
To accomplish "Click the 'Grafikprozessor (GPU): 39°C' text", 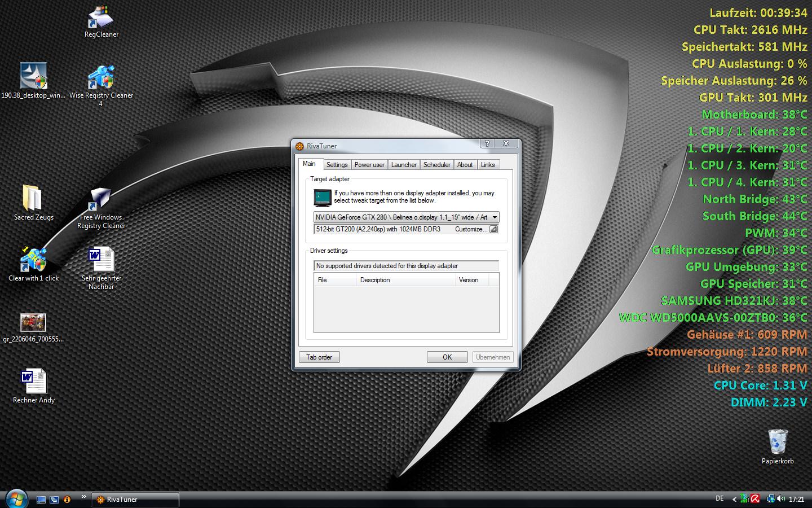I will click(x=730, y=250).
